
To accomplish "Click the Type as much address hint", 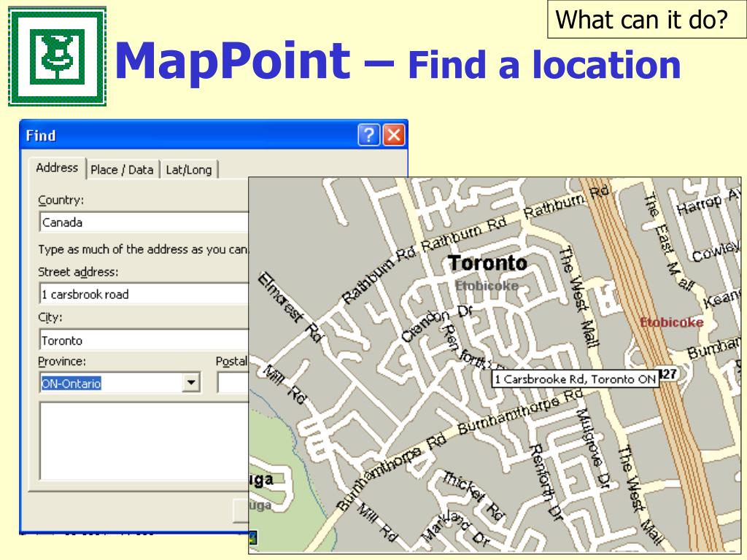I will 143,249.
